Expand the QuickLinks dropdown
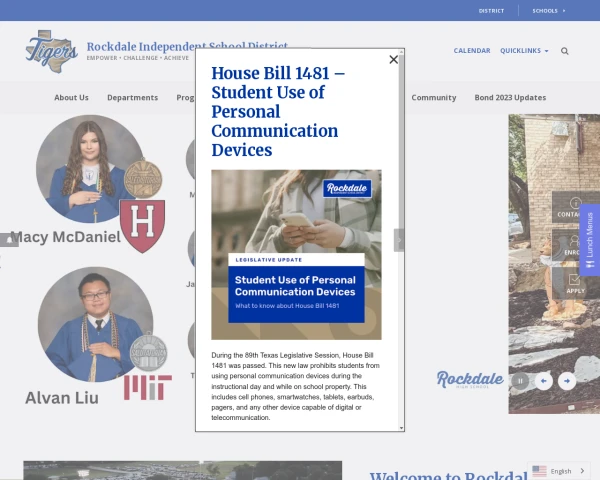Viewport: 600px width, 480px height. 524,51
